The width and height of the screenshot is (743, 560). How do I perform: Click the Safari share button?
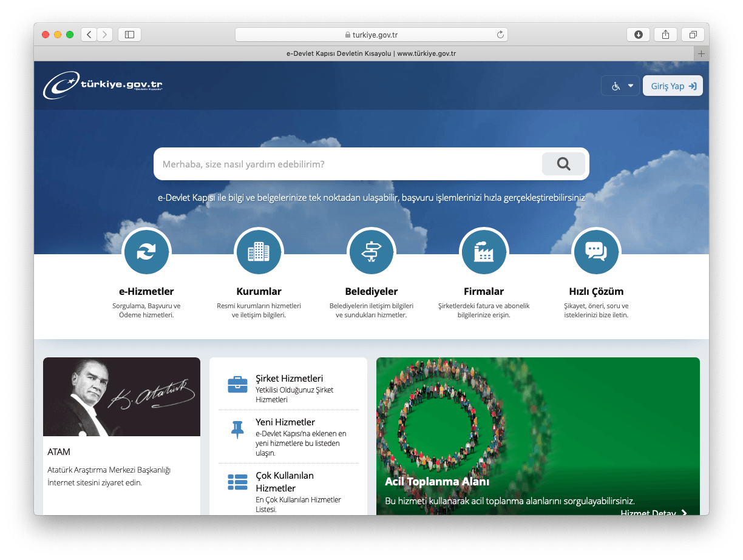click(665, 35)
